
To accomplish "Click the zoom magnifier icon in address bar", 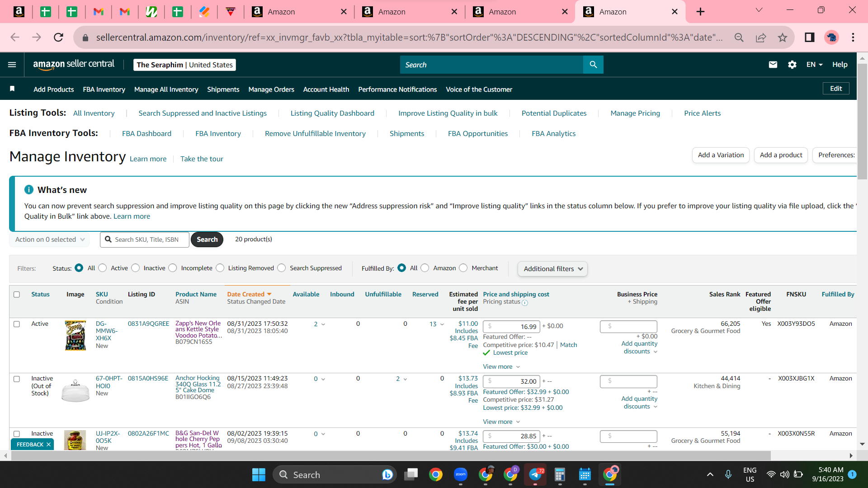I will click(739, 38).
